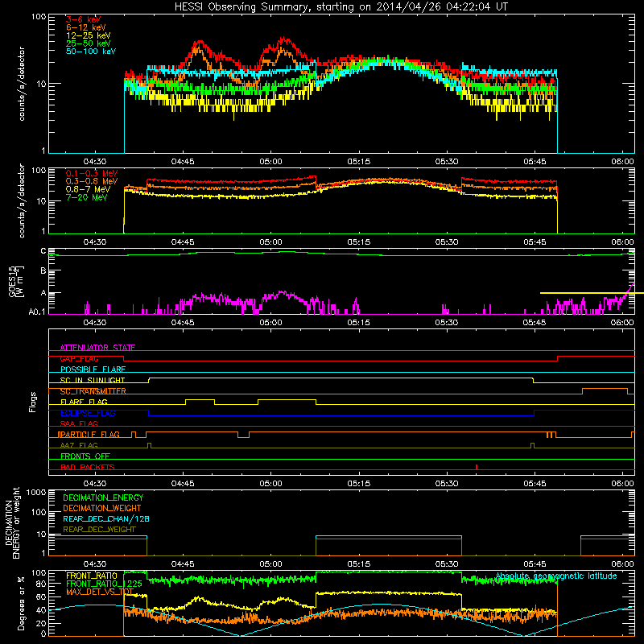The image size is (644, 644).
Task: Click the PARTICLE_FLAG label
Action: tap(89, 435)
